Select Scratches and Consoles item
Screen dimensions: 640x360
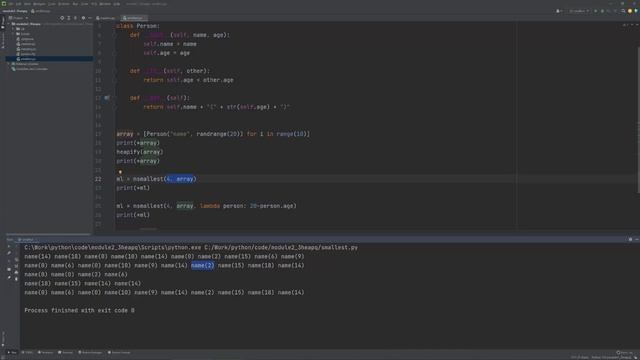(29, 69)
